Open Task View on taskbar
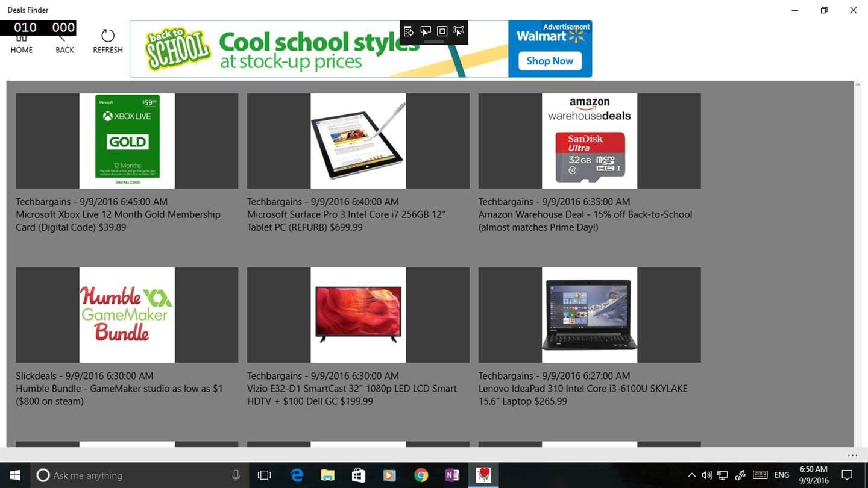Image resolution: width=868 pixels, height=488 pixels. [264, 475]
